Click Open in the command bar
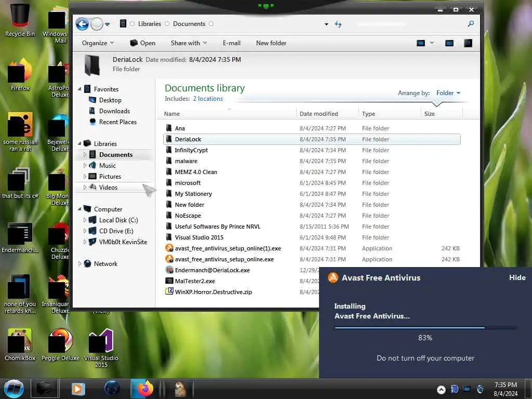 pyautogui.click(x=143, y=43)
